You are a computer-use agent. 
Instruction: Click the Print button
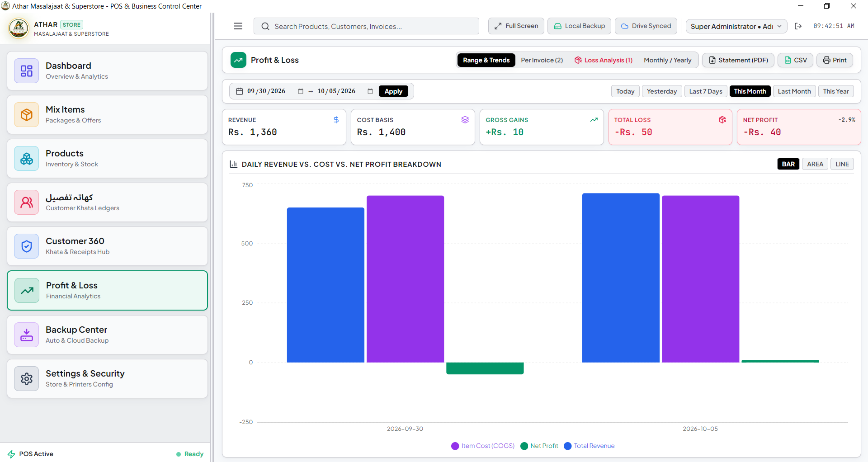(835, 60)
